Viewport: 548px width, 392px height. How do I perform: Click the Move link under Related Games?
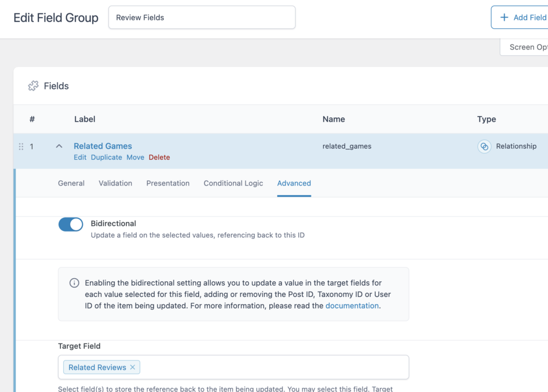pyautogui.click(x=135, y=158)
